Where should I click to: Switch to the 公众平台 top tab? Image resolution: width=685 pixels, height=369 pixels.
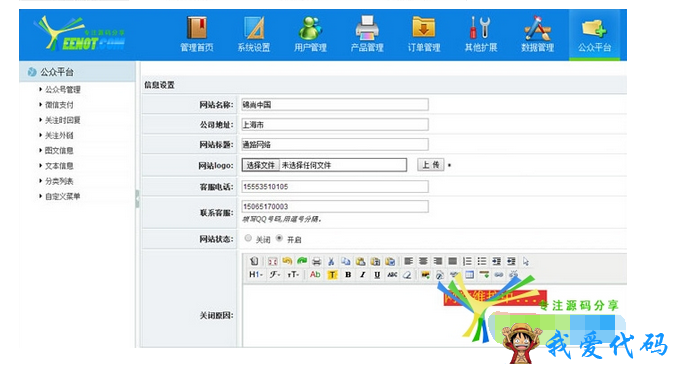[594, 34]
